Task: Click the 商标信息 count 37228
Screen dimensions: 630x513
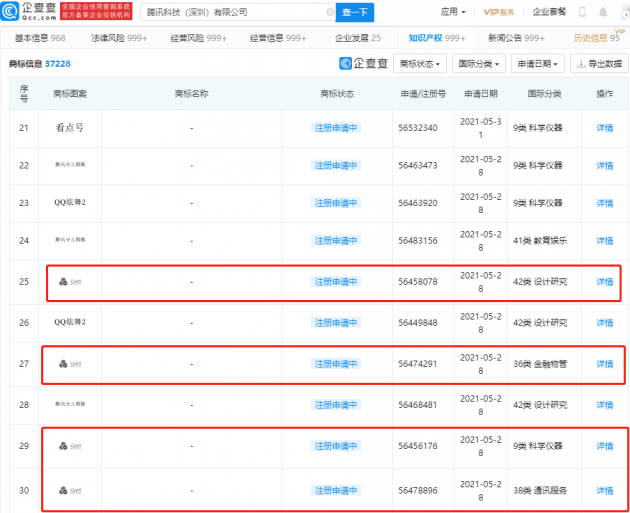Action: (57, 64)
